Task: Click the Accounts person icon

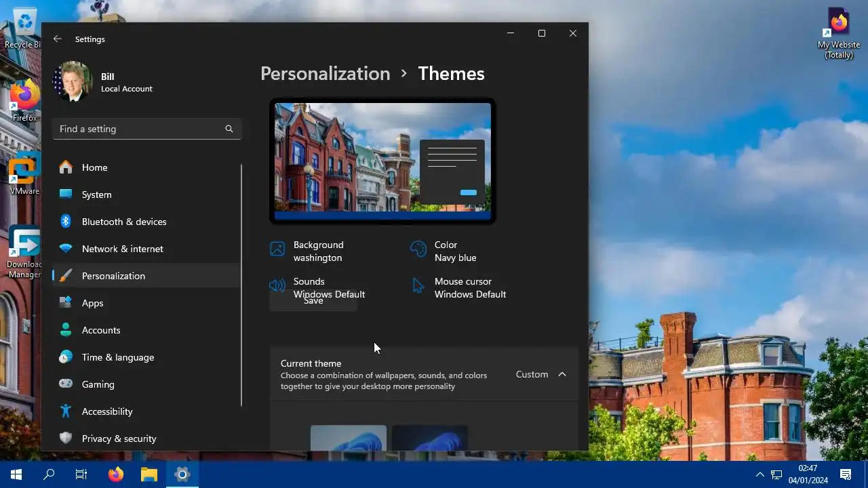Action: pos(66,330)
